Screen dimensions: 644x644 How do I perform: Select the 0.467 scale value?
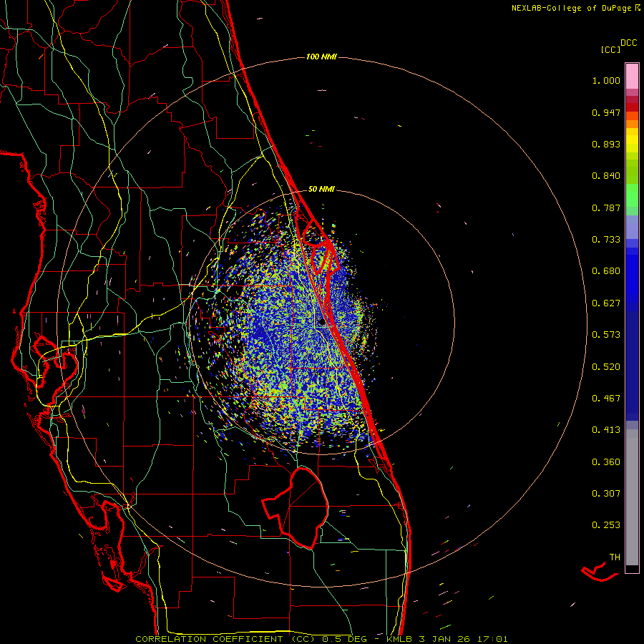coord(606,399)
